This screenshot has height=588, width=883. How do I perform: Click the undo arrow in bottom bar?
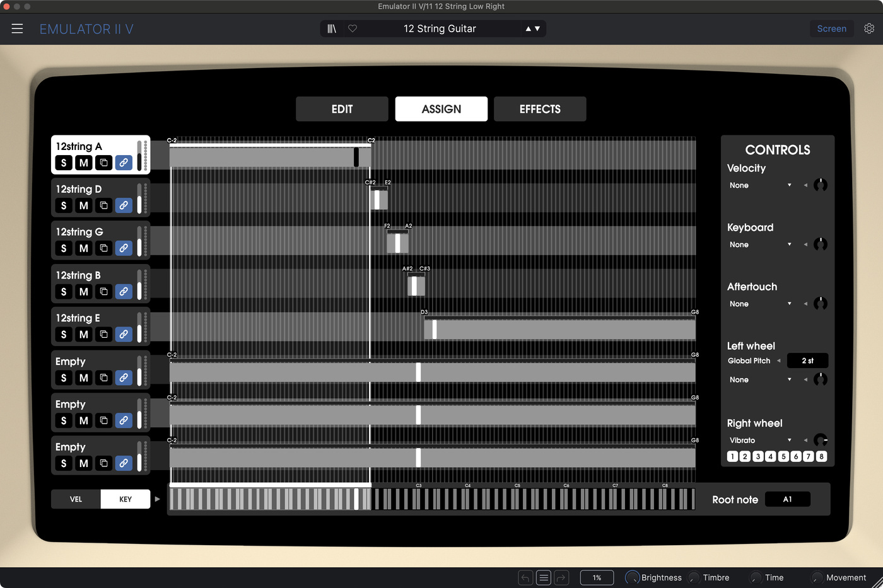click(525, 577)
